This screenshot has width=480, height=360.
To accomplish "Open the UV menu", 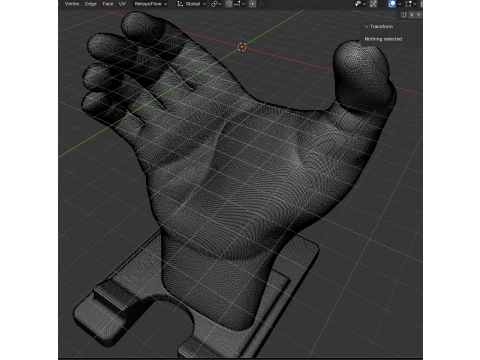I will 122,4.
